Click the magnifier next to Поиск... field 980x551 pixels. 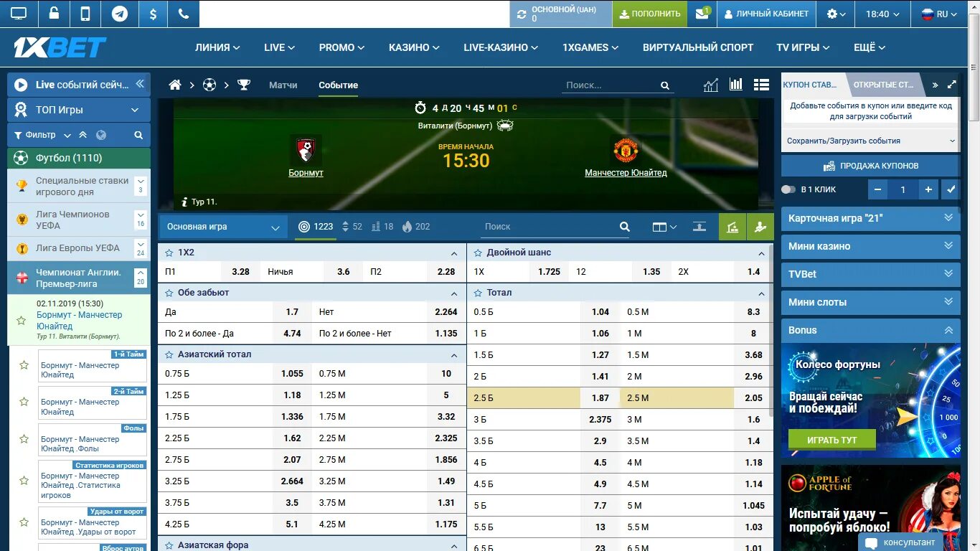(x=665, y=85)
